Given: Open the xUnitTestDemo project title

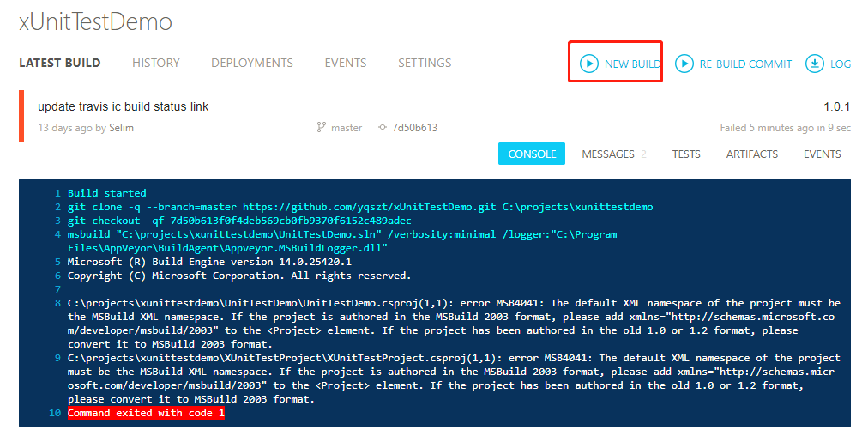Looking at the screenshot, I should [95, 22].
